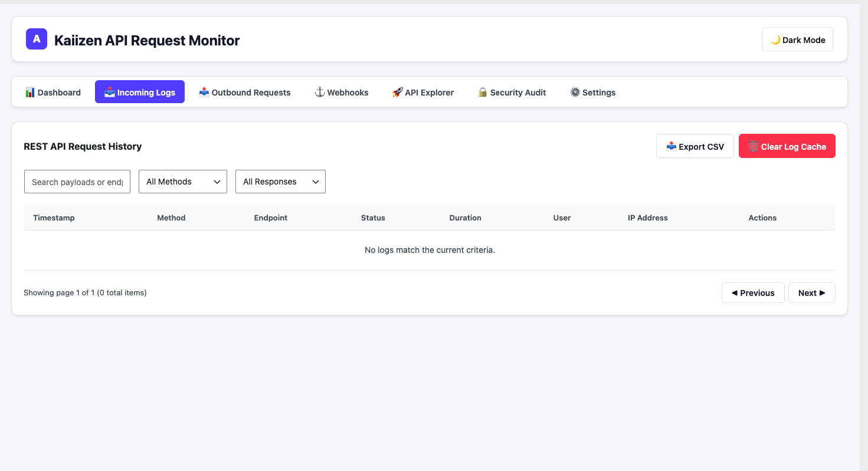Open the Settings tab
The width and height of the screenshot is (868, 471).
pos(592,92)
